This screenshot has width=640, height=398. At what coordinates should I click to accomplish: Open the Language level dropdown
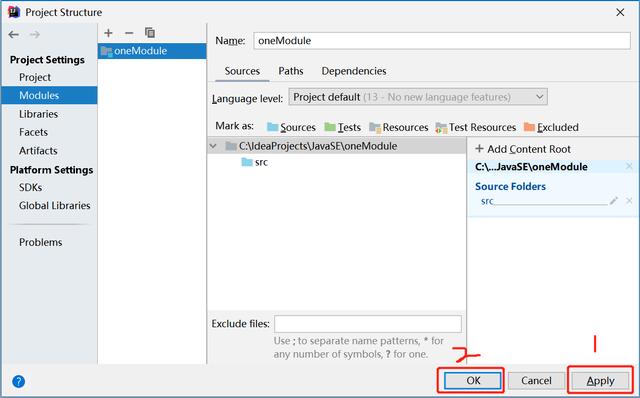tap(418, 97)
